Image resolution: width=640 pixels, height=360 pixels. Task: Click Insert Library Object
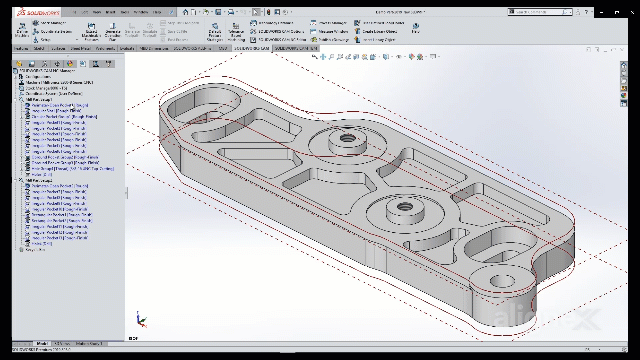tap(375, 40)
